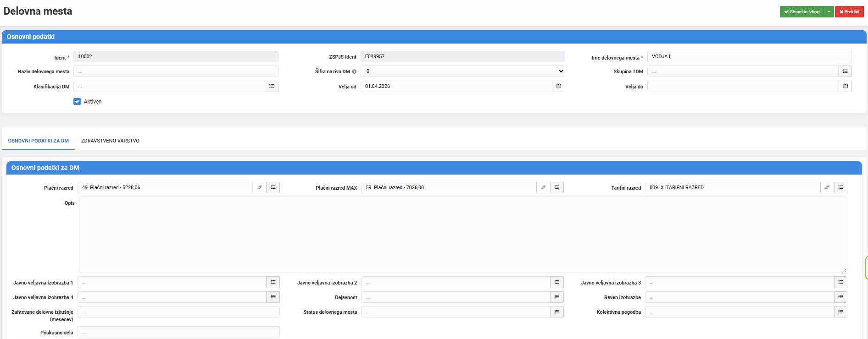868x339 pixels.
Task: Open calendar for Velja od date
Action: coord(558,86)
